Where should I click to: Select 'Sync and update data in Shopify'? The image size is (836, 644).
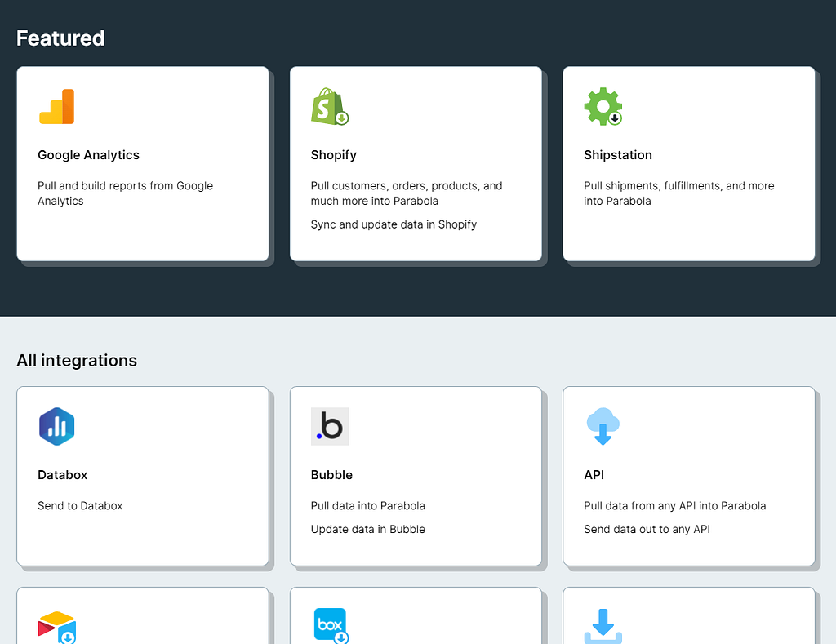pyautogui.click(x=394, y=224)
